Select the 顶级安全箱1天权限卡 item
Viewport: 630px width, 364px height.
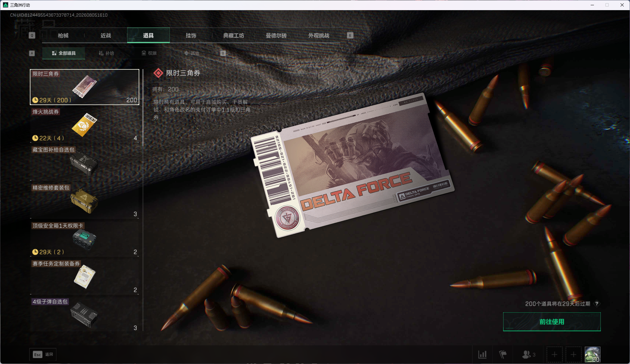tap(85, 239)
